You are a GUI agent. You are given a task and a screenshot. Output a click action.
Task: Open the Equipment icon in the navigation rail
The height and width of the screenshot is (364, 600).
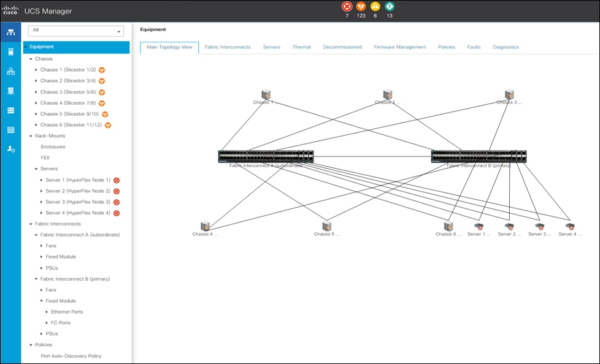click(x=10, y=32)
